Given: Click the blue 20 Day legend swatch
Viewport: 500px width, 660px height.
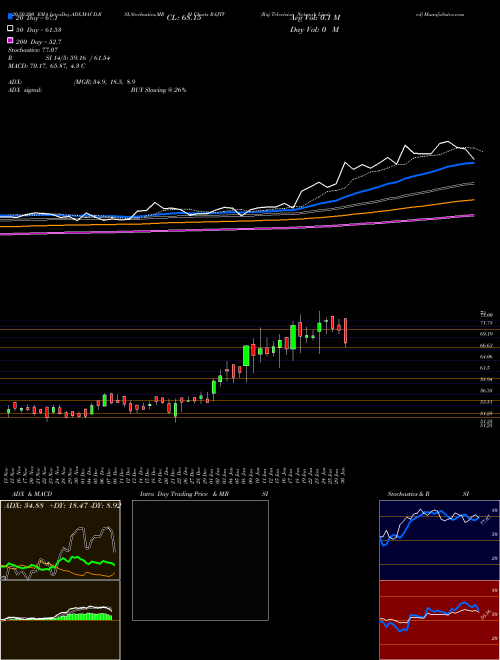Looking at the screenshot, I should tap(11, 17).
